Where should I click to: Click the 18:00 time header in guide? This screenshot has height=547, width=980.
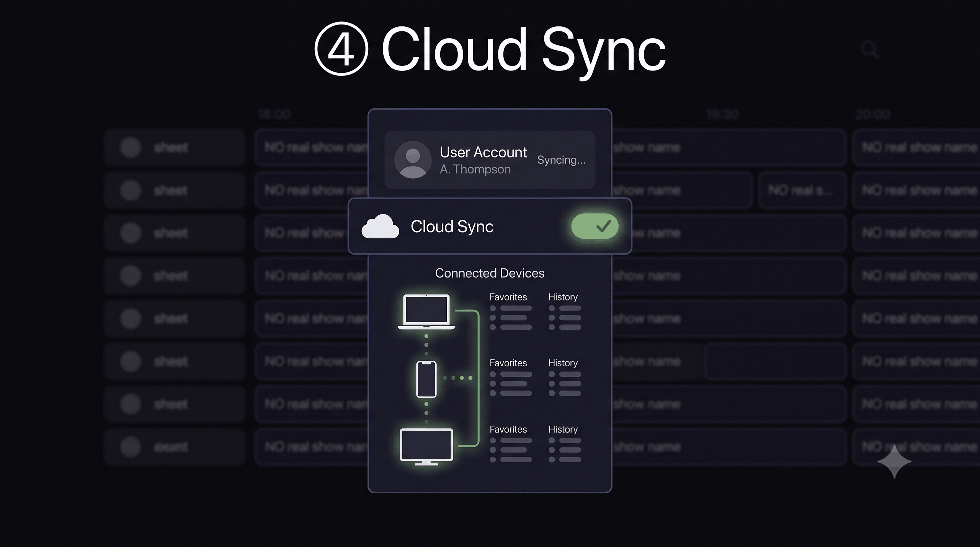(x=274, y=114)
